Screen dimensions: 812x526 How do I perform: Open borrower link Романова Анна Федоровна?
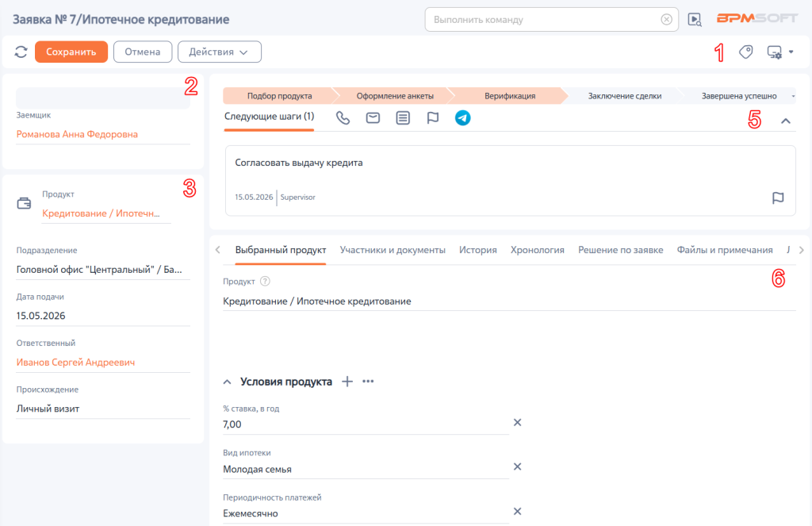coord(77,134)
